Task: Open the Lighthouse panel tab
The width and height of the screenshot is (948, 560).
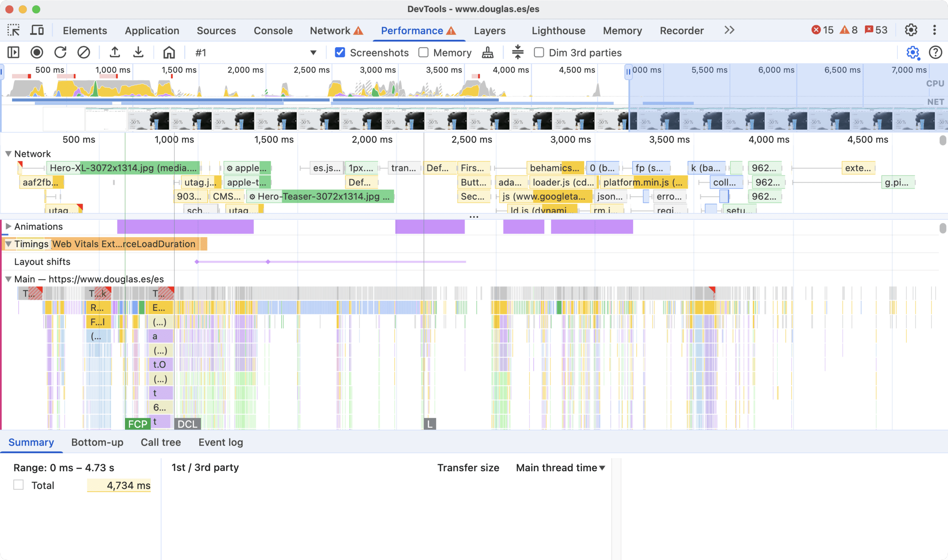Action: (558, 30)
